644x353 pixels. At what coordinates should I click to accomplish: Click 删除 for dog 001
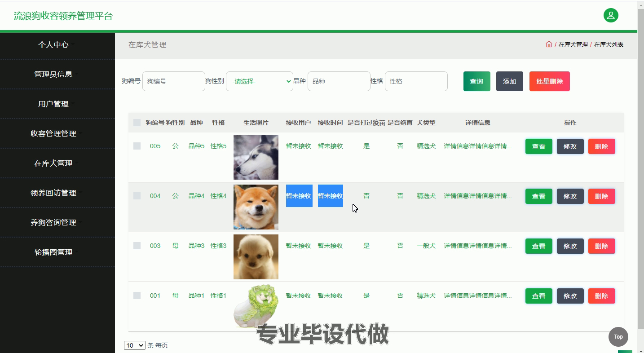coord(602,296)
